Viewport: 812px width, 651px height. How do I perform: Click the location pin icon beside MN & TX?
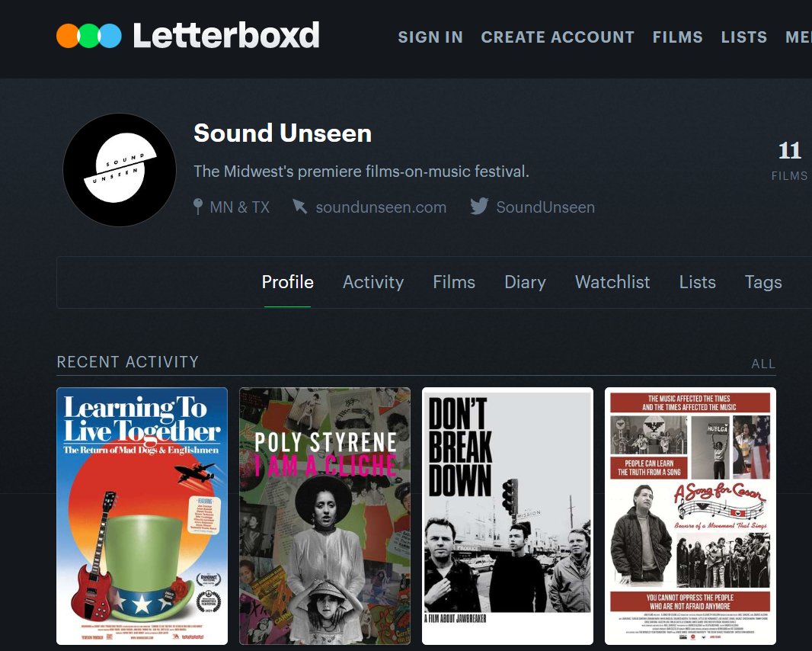[x=197, y=207]
